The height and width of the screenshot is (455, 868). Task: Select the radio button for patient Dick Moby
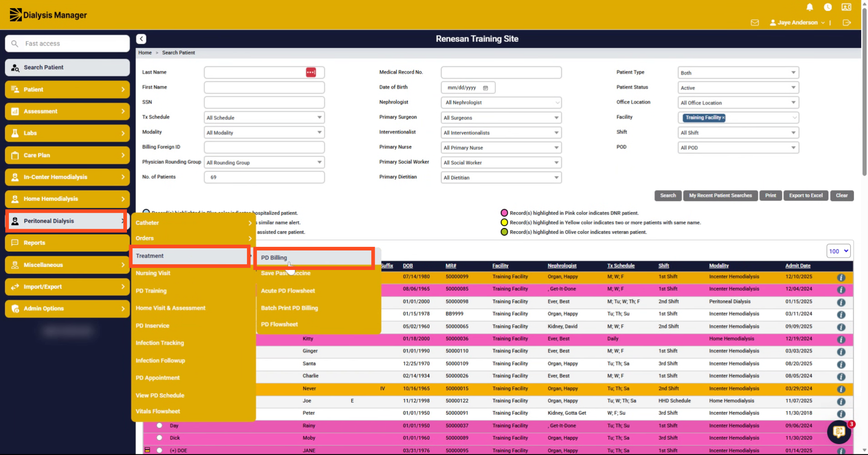pyautogui.click(x=159, y=438)
